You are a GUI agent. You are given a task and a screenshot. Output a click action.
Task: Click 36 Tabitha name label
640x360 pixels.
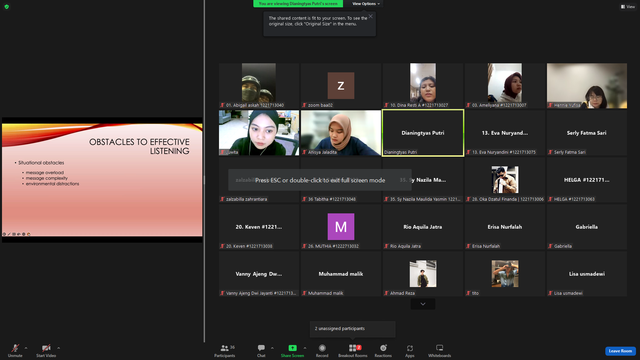pos(331,199)
